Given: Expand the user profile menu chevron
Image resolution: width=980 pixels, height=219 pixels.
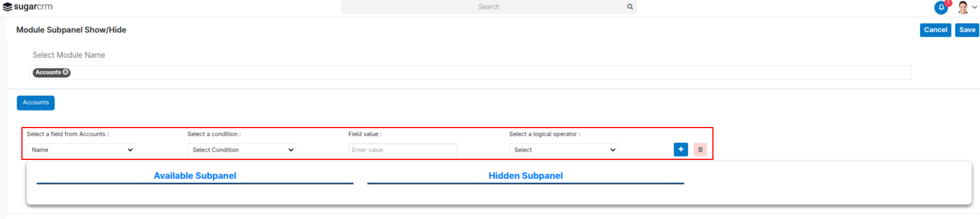Looking at the screenshot, I should (975, 8).
